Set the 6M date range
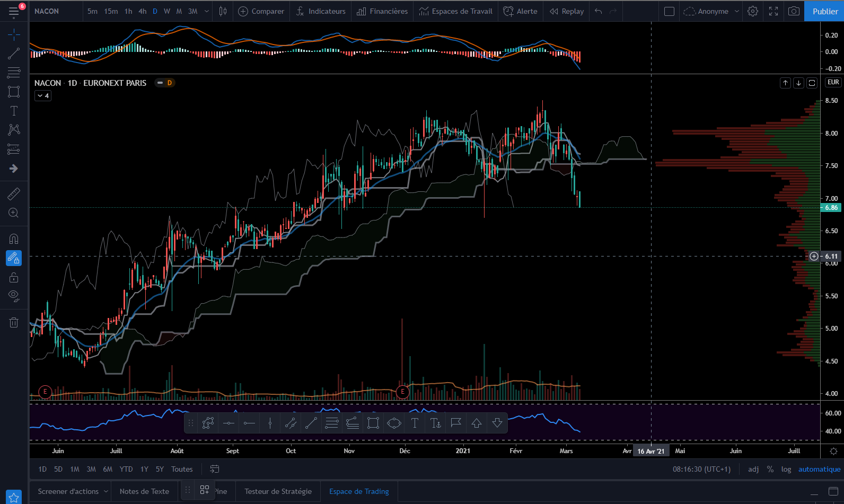The image size is (844, 504). pos(108,469)
